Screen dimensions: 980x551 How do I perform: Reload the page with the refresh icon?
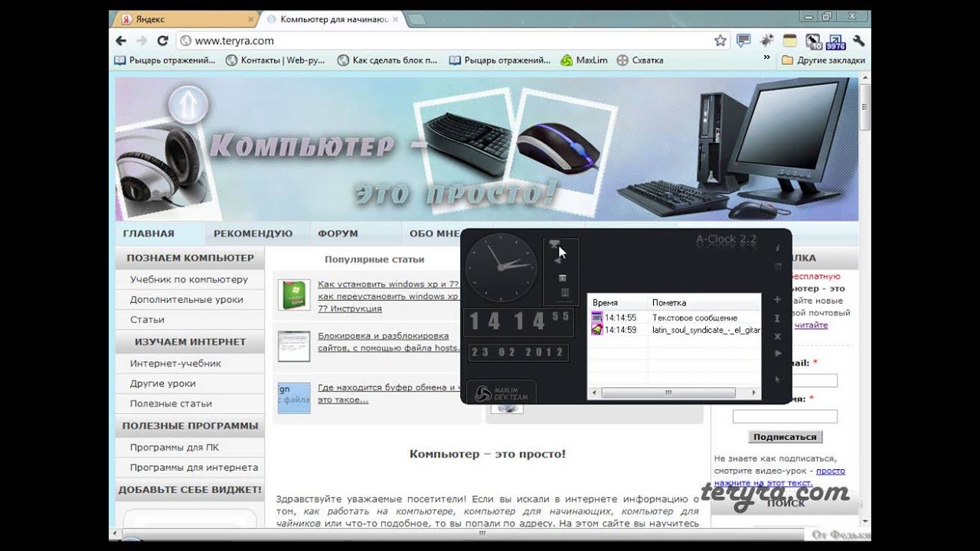[162, 41]
